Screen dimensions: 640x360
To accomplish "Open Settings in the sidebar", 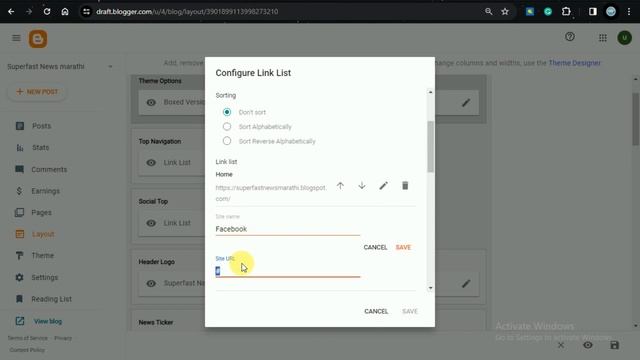I will pyautogui.click(x=44, y=278).
